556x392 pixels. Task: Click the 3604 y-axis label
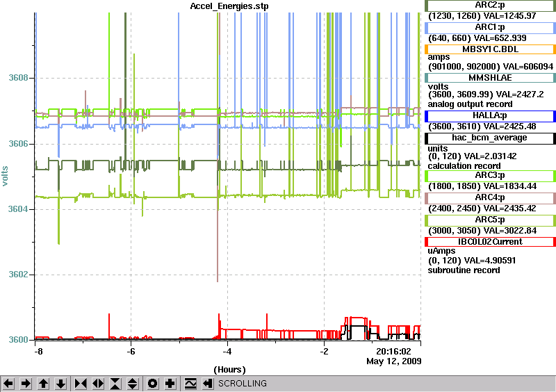(x=18, y=209)
